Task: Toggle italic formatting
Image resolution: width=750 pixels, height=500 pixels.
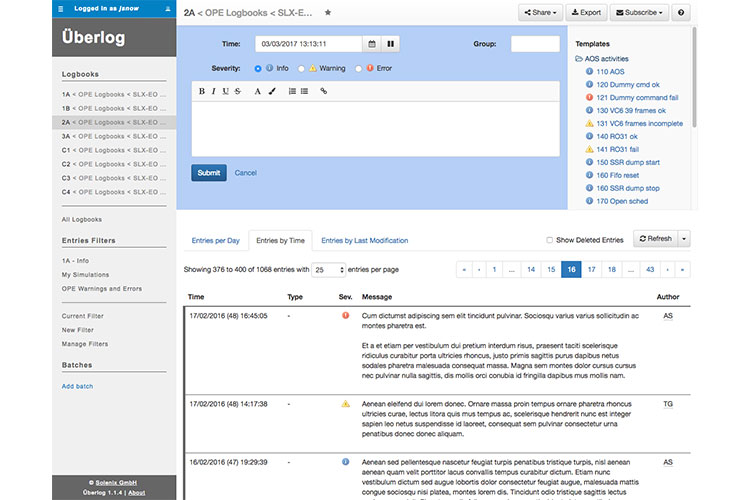Action: 213,91
